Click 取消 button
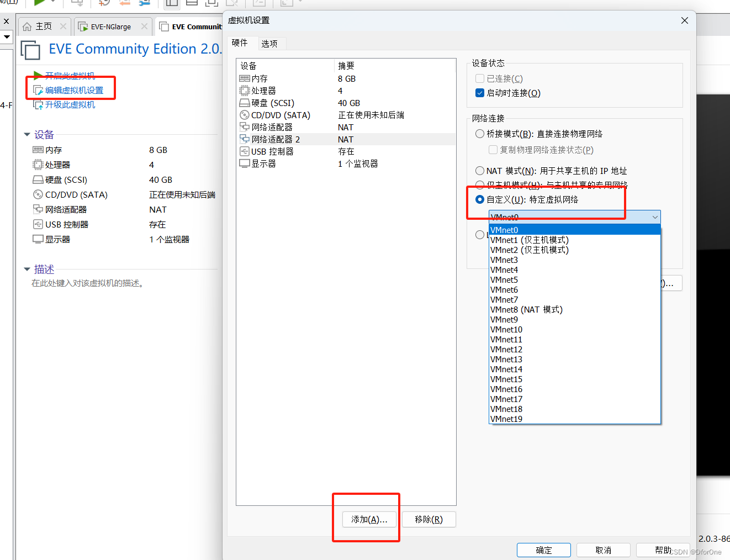The width and height of the screenshot is (730, 560). tap(604, 550)
